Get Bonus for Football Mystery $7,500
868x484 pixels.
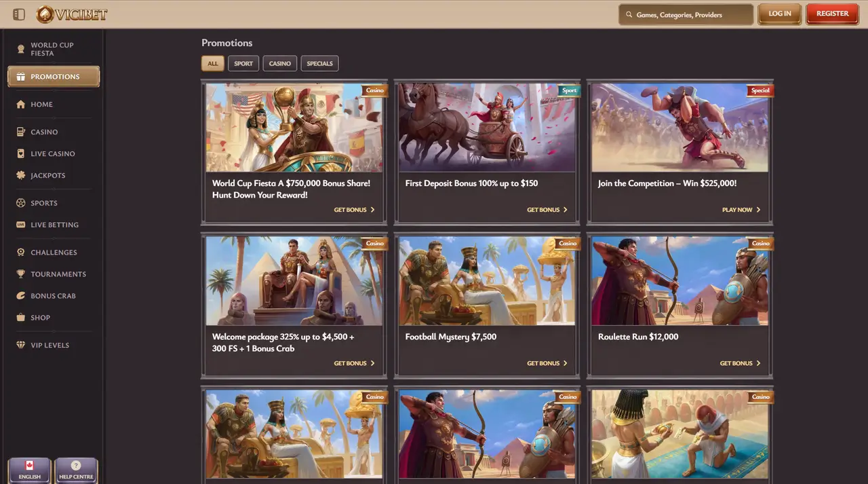547,363
